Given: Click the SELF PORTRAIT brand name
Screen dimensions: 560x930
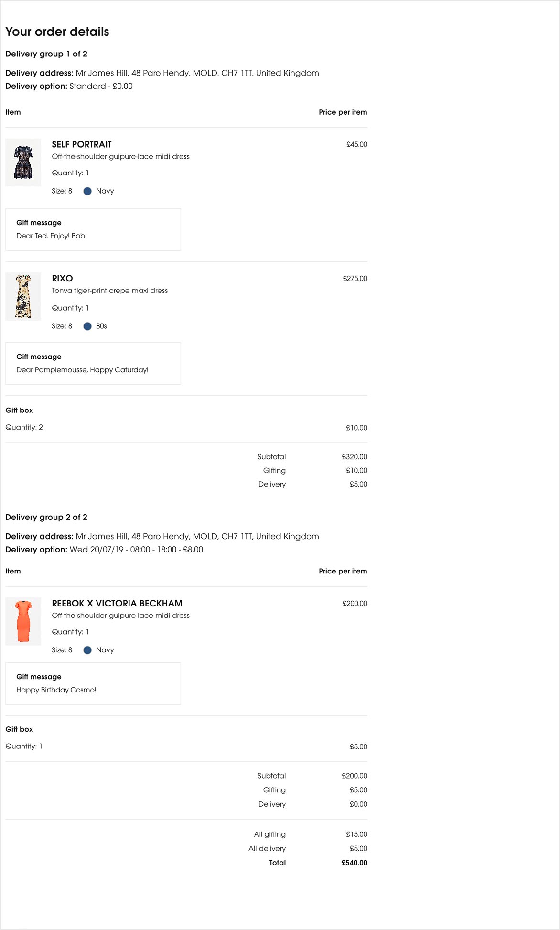Looking at the screenshot, I should tap(82, 144).
